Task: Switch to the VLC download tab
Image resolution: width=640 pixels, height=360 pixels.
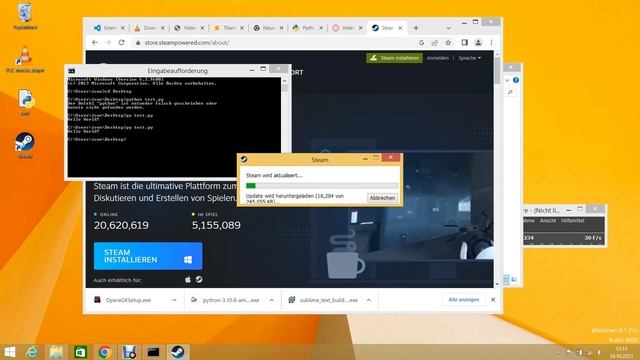Action: (x=149, y=28)
